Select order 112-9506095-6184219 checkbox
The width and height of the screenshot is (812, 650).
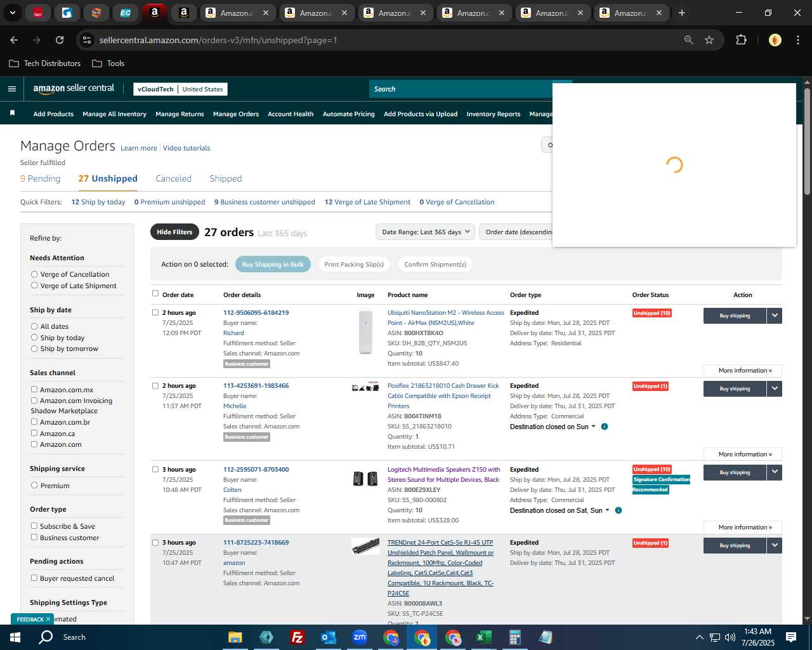click(155, 312)
